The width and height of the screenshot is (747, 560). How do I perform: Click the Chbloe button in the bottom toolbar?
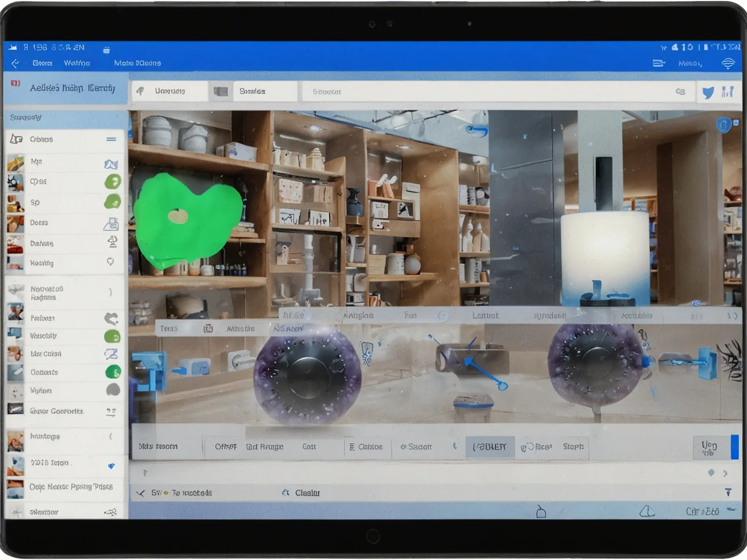coord(366,447)
